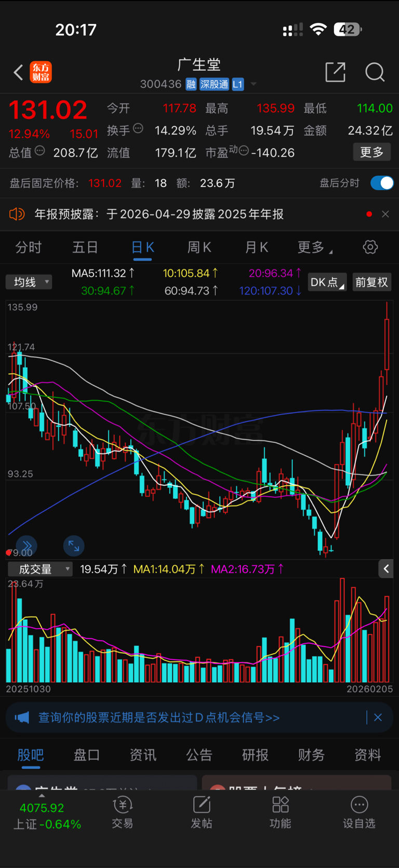Open 年报预披露 2025年年报 notice text
This screenshot has height=868, width=399.
pos(159,214)
